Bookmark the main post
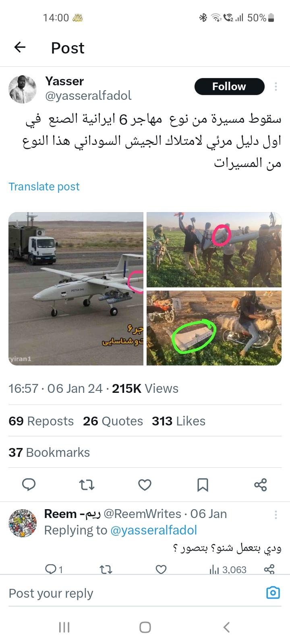Image resolution: width=290 pixels, height=644 pixels. click(x=203, y=485)
